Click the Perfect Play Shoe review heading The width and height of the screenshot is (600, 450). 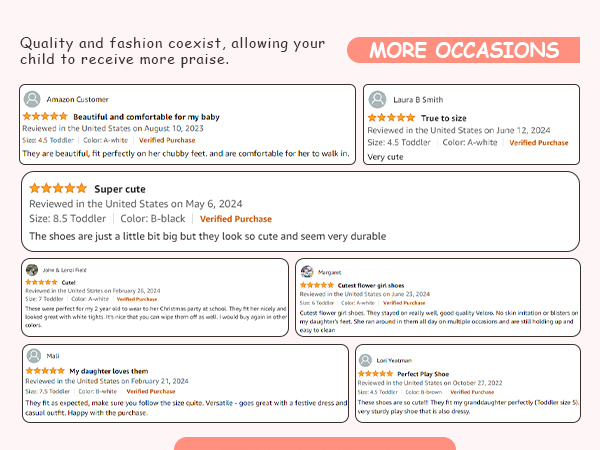(423, 374)
